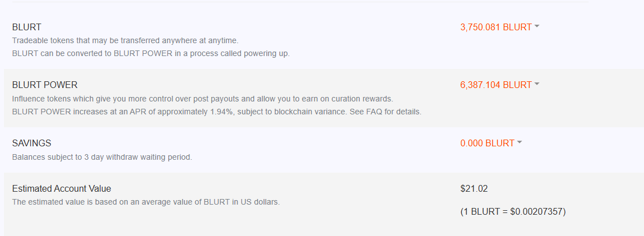Click the 'Influence tokens' description line
This screenshot has width=644, height=236.
(x=202, y=99)
